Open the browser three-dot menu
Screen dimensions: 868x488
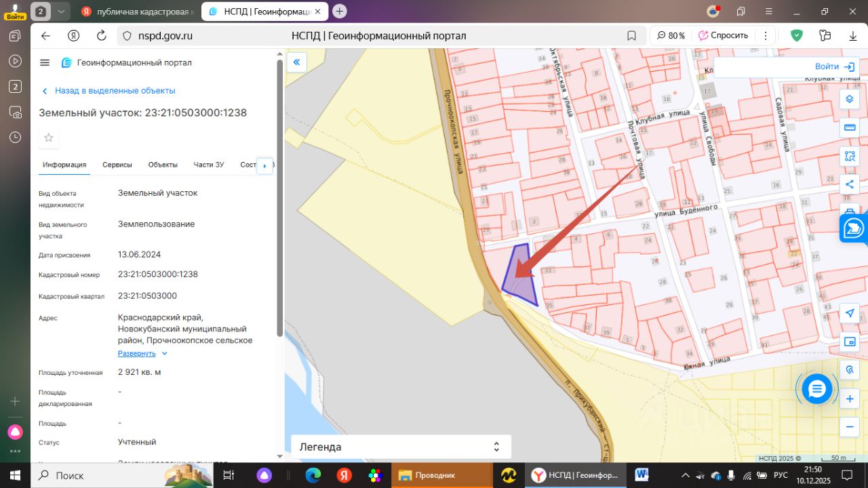[x=766, y=35]
